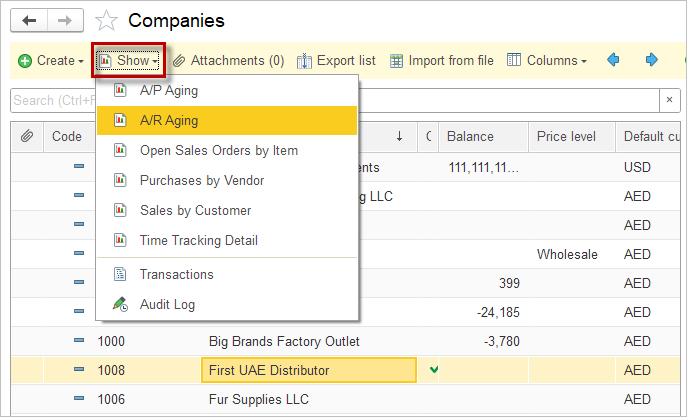Screen dimensions: 687x417
Task: Click the blue right arrow toolbar icon
Action: [651, 61]
